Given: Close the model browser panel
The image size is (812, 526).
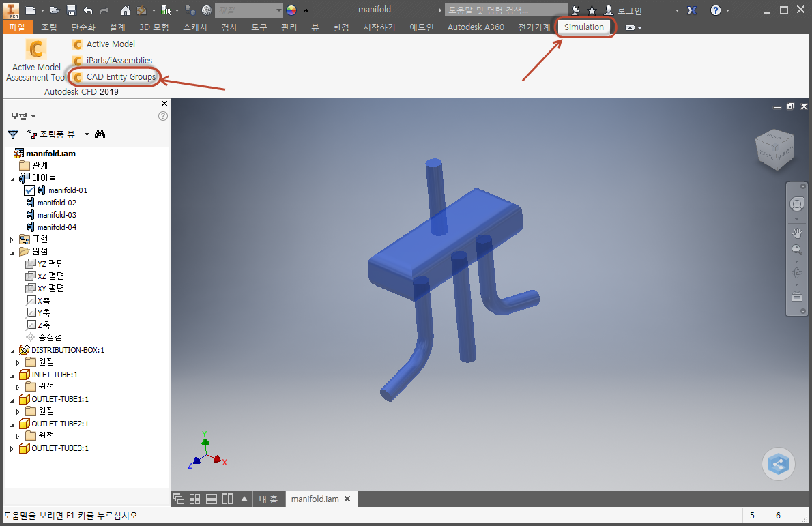Looking at the screenshot, I should point(164,104).
